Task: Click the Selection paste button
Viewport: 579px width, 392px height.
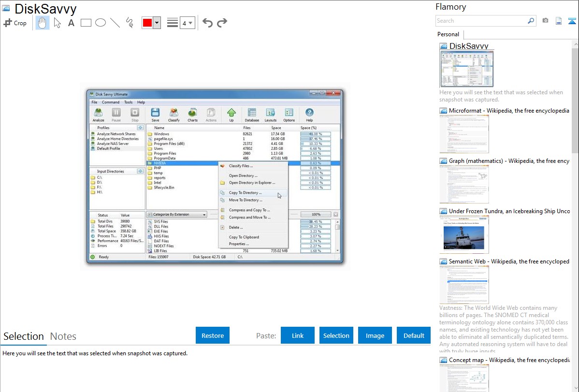Action: click(336, 335)
